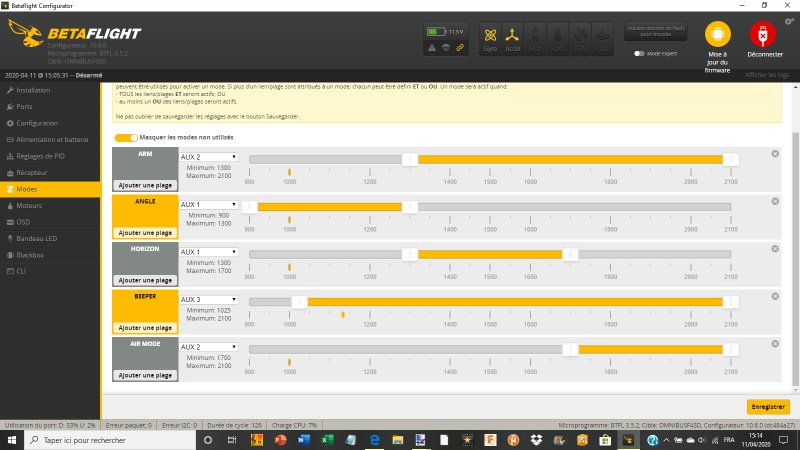This screenshot has height=450, width=800.
Task: Click the left handle of ARM range slider
Action: (409, 159)
